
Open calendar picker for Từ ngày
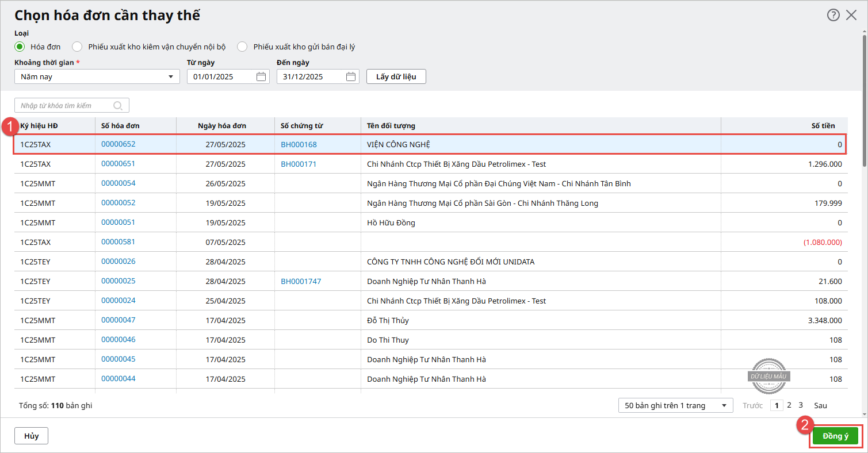[261, 76]
